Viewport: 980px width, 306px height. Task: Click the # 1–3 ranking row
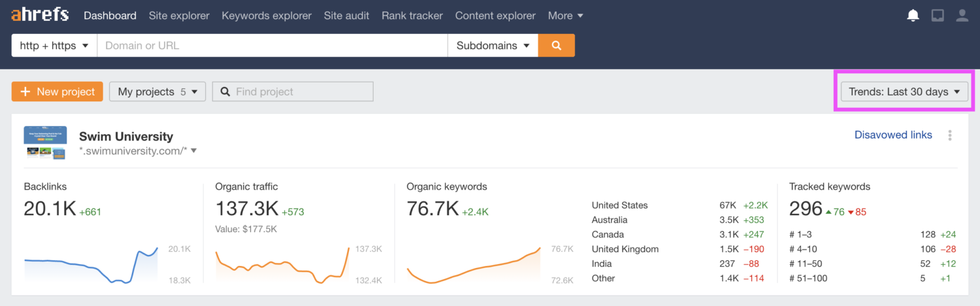873,234
